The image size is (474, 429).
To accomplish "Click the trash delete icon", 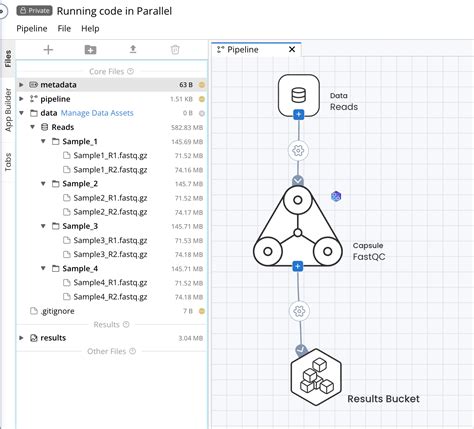I will point(175,50).
